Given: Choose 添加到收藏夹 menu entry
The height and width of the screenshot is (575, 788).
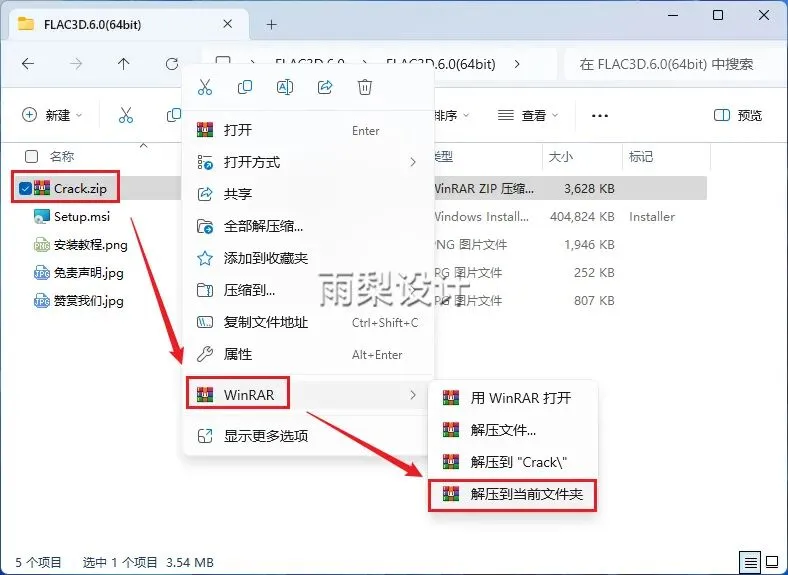Looking at the screenshot, I should pyautogui.click(x=308, y=258).
